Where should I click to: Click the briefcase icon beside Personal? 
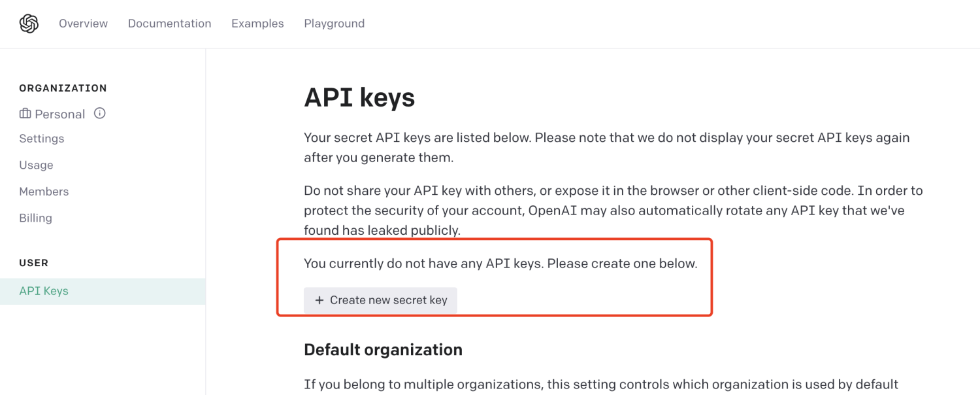click(x=25, y=114)
